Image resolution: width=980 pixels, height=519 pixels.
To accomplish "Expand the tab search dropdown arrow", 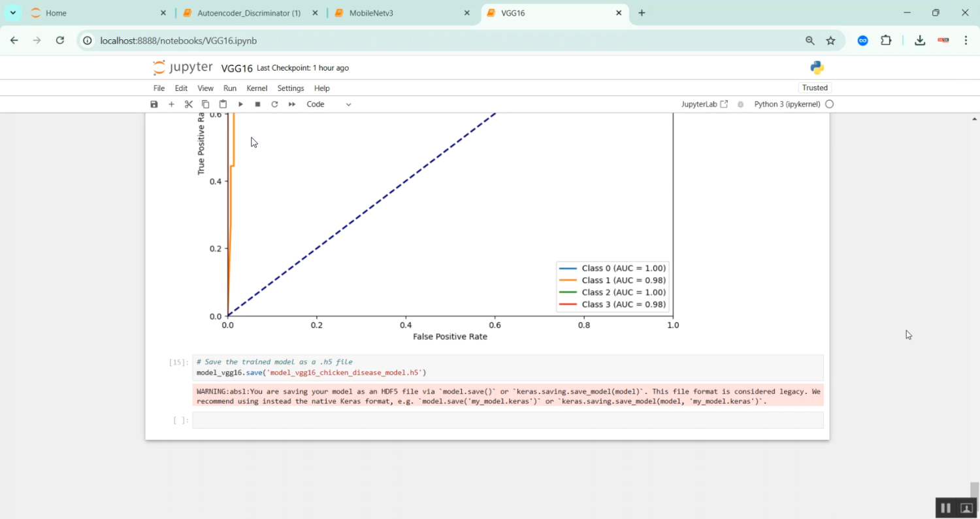I will click(12, 13).
